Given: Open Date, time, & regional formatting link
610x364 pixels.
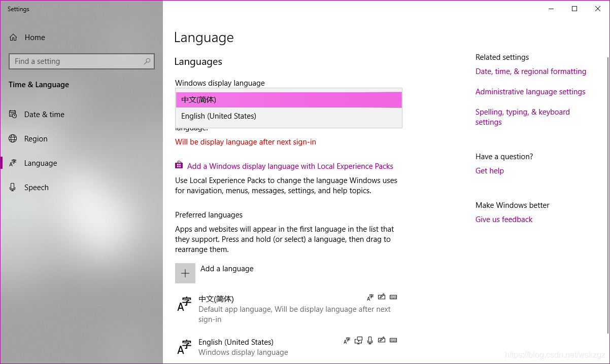Looking at the screenshot, I should point(531,71).
